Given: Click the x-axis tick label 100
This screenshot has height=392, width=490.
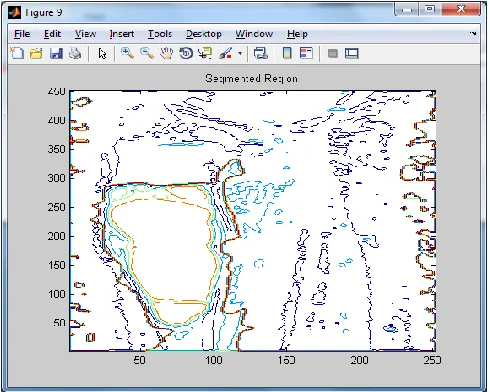Looking at the screenshot, I should tap(214, 360).
